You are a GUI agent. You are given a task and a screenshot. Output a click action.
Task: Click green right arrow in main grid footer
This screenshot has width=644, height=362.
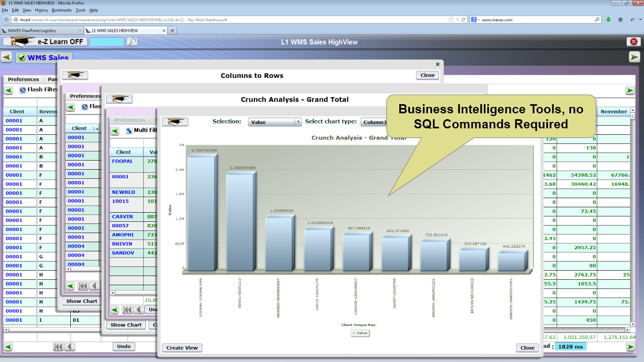point(631,347)
